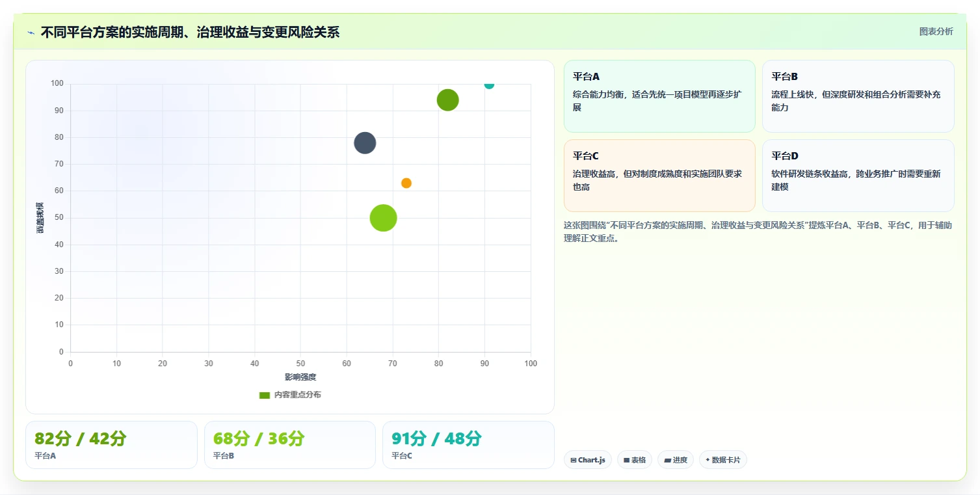Open the 平台C description card
Screen dimensions: 980x495
659,176
